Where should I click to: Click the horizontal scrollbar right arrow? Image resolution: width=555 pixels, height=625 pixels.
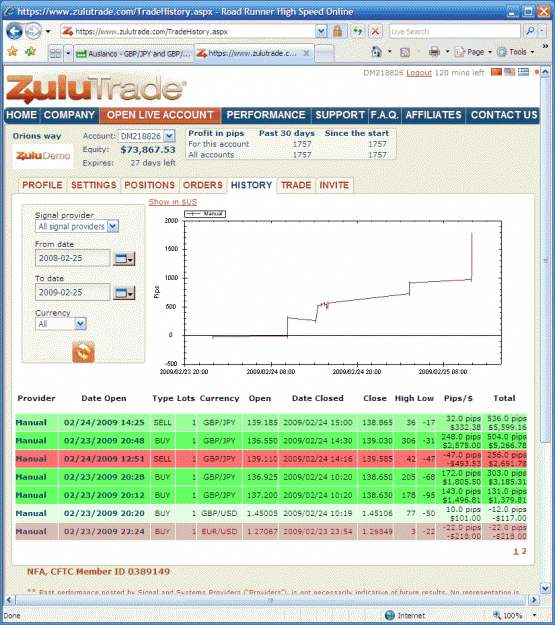pyautogui.click(x=534, y=600)
